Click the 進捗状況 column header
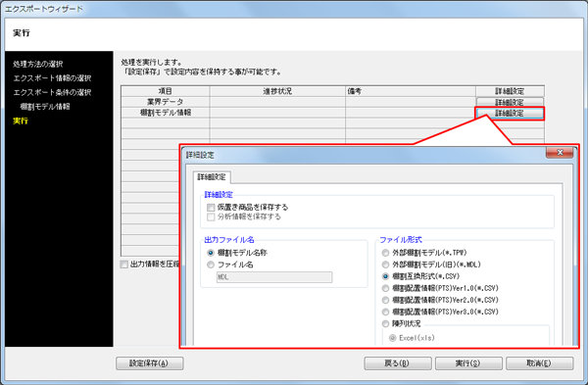Screen dimensions: 588x385 click(x=277, y=91)
